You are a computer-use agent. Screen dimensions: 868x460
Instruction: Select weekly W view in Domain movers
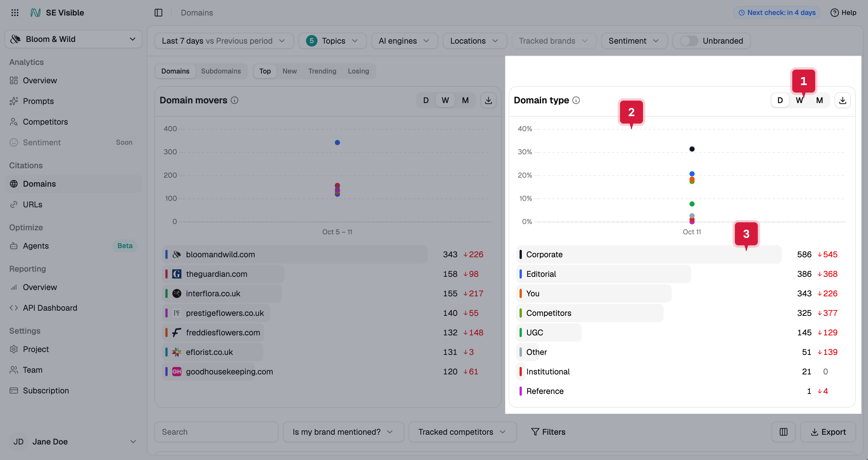tap(445, 100)
